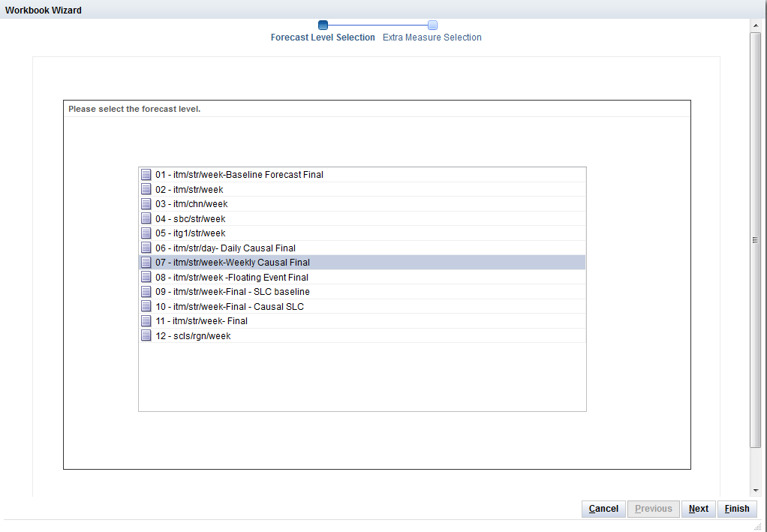Click the list icon beside 05 - itg1/str/week
Image resolution: width=767 pixels, height=532 pixels.
[x=146, y=233]
